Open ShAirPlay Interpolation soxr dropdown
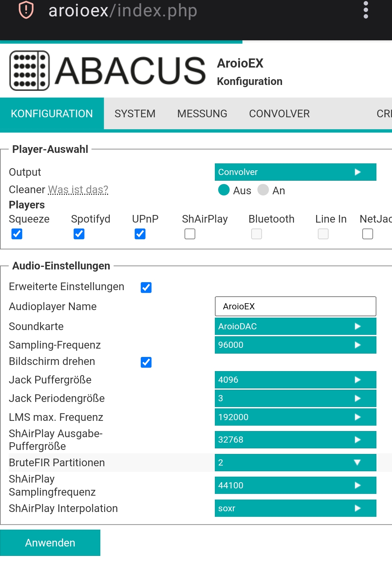Screen dimensions: 392x565 click(295, 508)
